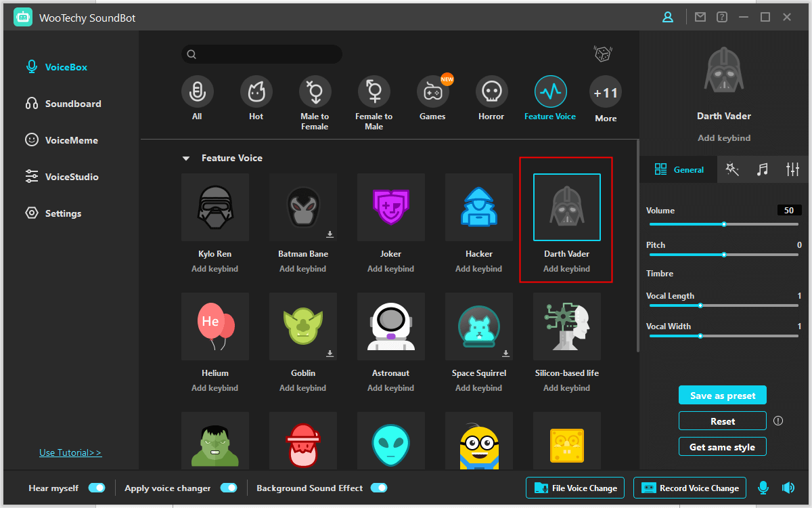Select the Darth Vader voice tile
Image resolution: width=812 pixels, height=508 pixels.
[x=567, y=207]
